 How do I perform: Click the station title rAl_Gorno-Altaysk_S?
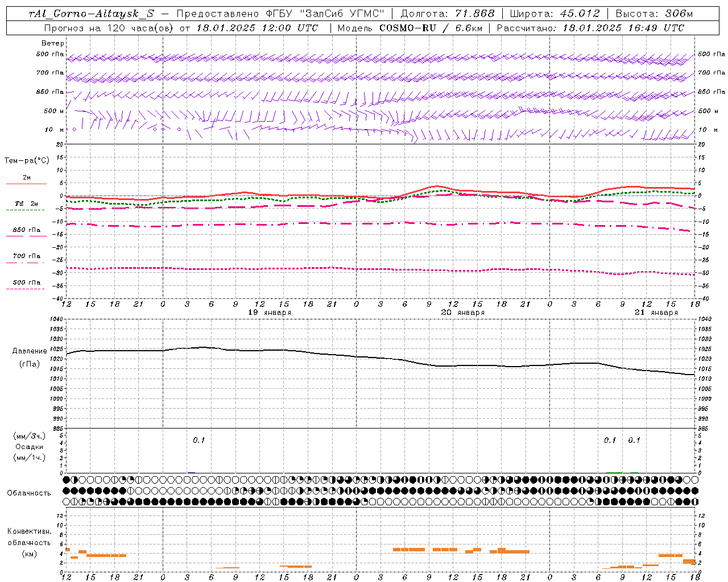point(91,14)
